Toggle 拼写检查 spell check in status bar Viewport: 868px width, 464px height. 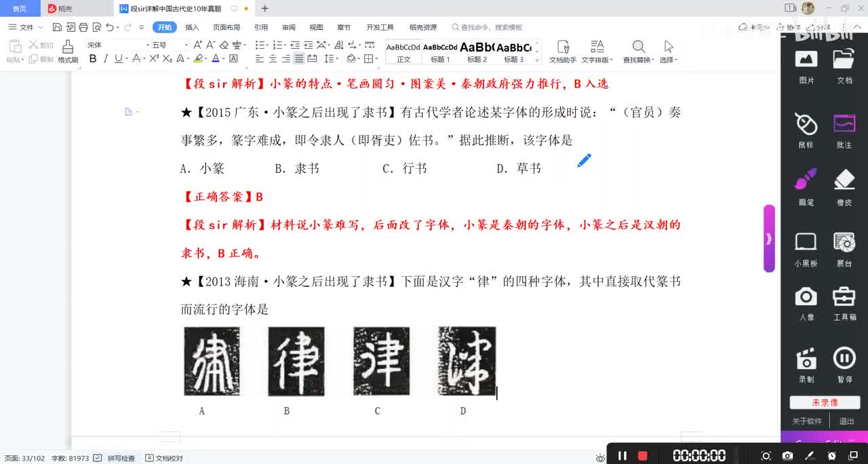pyautogui.click(x=115, y=458)
